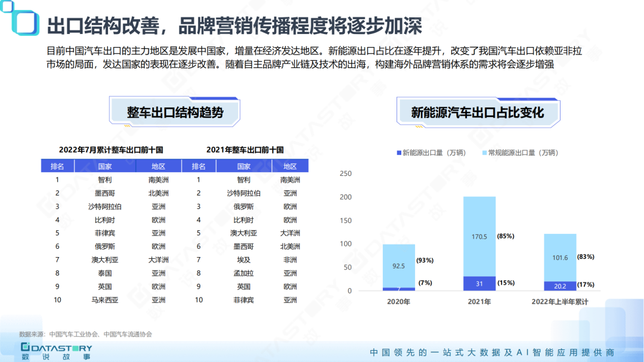Screen dimensions: 644x362
Task: Select the slide title 出口结构改善，品牌营销传播程度将逐步加深
Action: tap(234, 26)
